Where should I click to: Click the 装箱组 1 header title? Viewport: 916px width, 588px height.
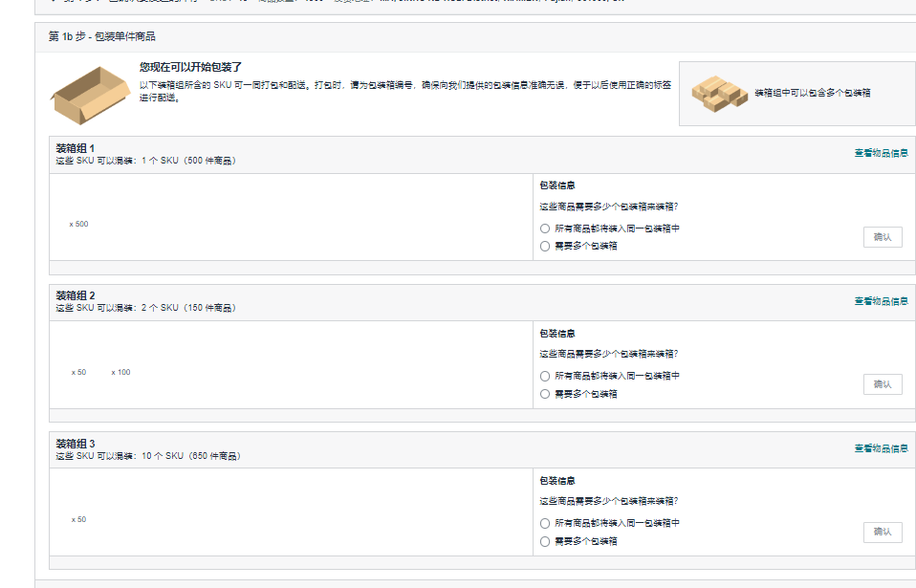click(76, 148)
